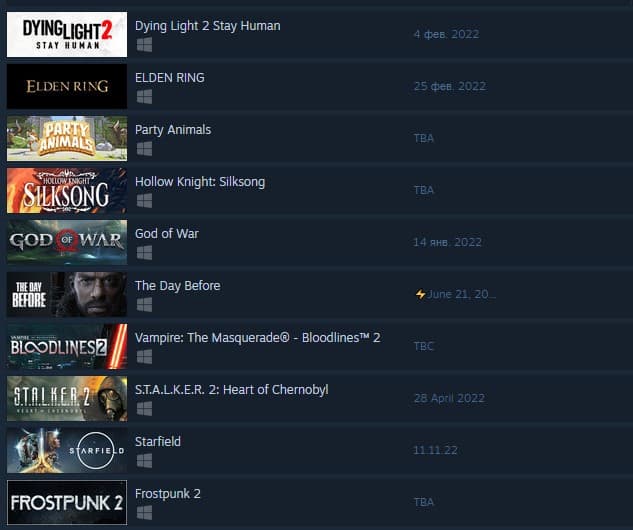Select the Frostpunk 2 thumbnail image
This screenshot has height=530, width=633.
[x=67, y=503]
